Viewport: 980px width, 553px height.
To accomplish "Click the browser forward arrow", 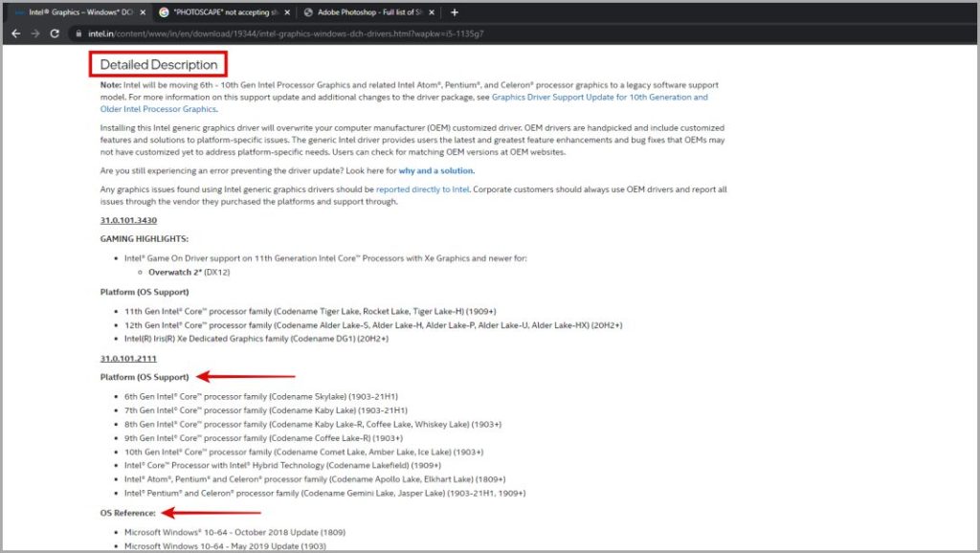I will tap(35, 33).
